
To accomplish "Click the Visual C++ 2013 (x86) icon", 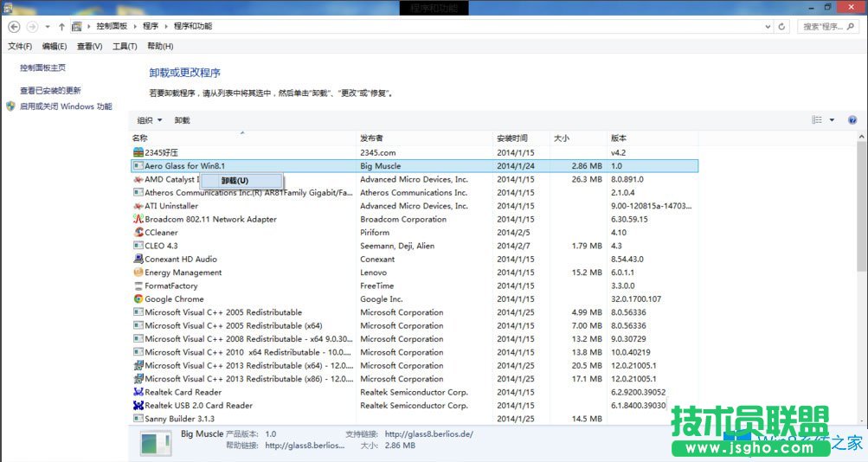I will pos(138,378).
